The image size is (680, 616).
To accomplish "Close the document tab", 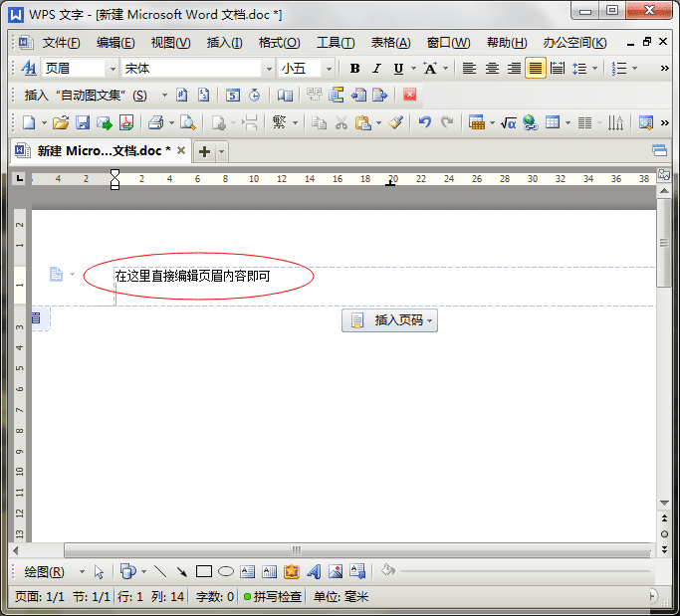I will point(181,150).
